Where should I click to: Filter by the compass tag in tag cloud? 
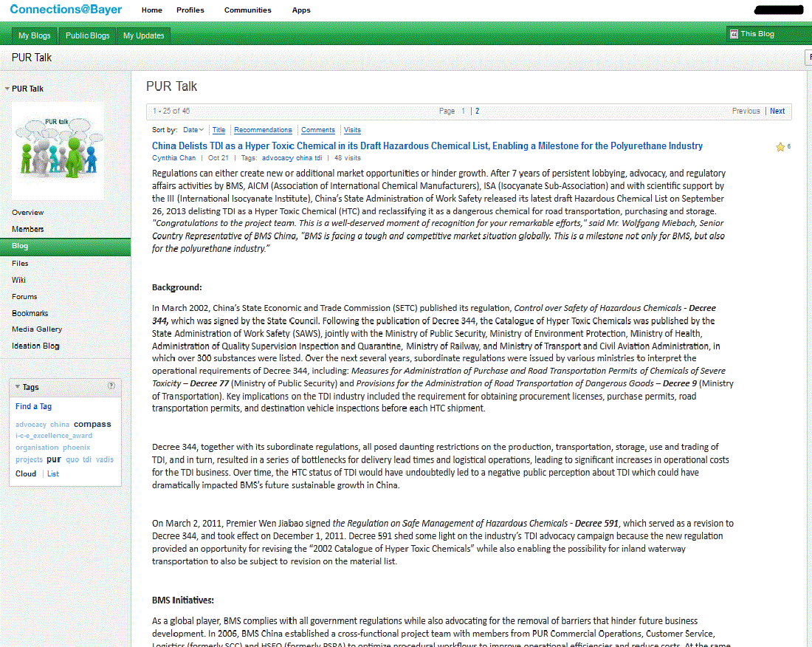[x=92, y=424]
